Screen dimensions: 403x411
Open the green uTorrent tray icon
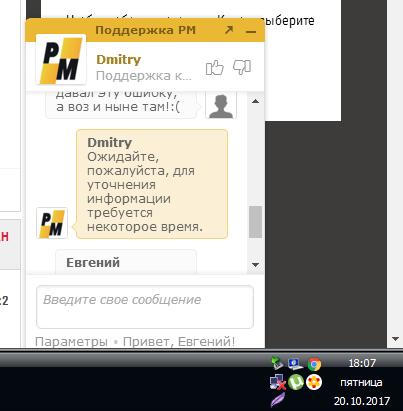(x=296, y=382)
